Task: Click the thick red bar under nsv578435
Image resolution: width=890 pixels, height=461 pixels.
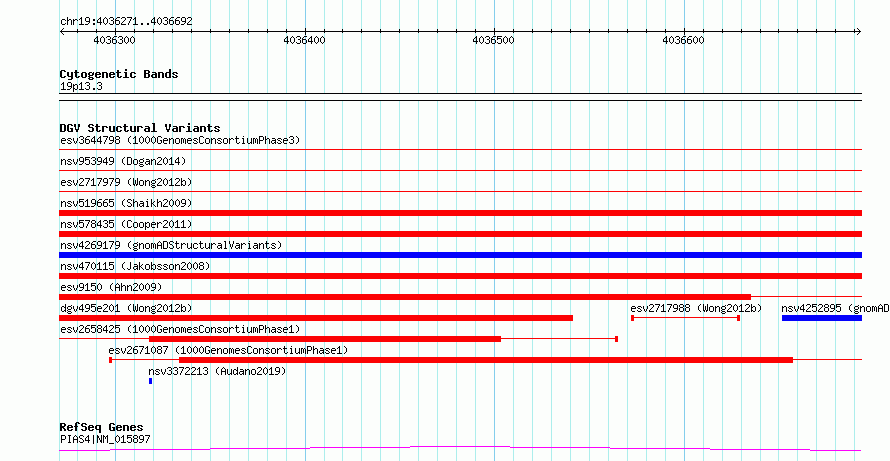Action: 460,234
